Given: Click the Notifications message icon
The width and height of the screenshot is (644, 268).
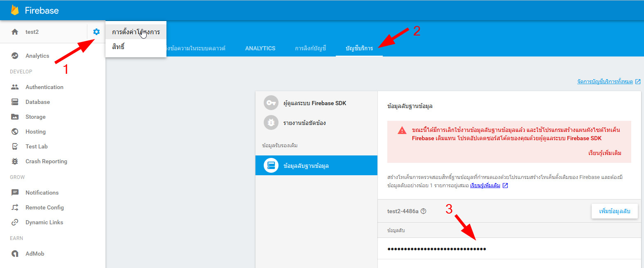Looking at the screenshot, I should point(15,193).
